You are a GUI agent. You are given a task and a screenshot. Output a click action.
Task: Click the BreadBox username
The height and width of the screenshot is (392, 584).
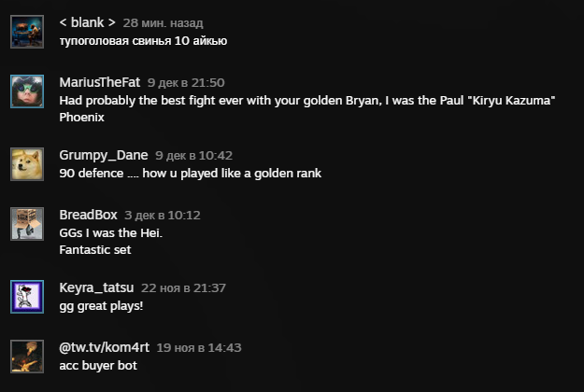(x=88, y=215)
